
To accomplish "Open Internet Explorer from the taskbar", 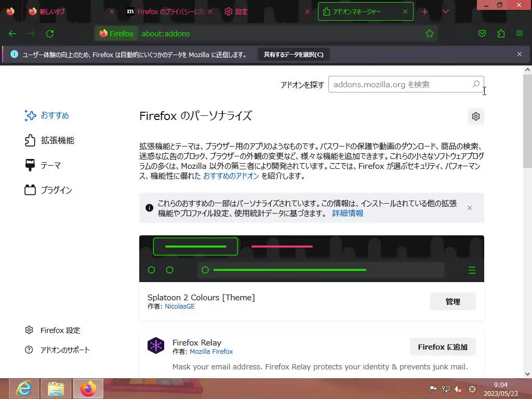I will coord(23,389).
